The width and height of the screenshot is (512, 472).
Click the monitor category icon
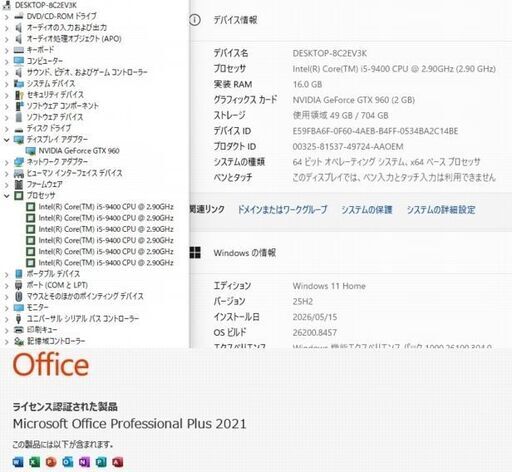(19, 308)
